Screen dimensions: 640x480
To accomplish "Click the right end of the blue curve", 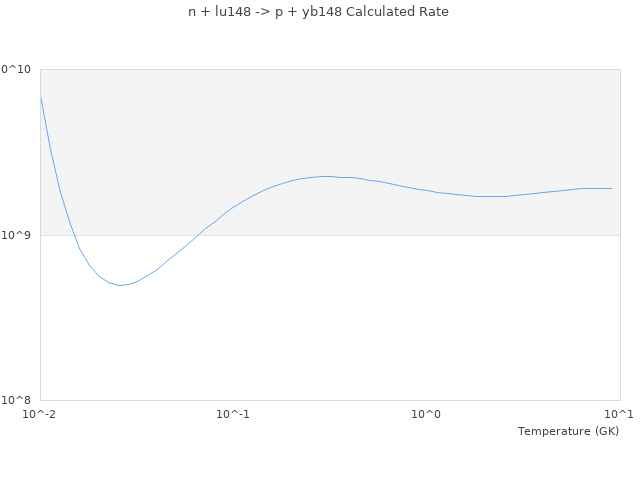I will point(611,188).
